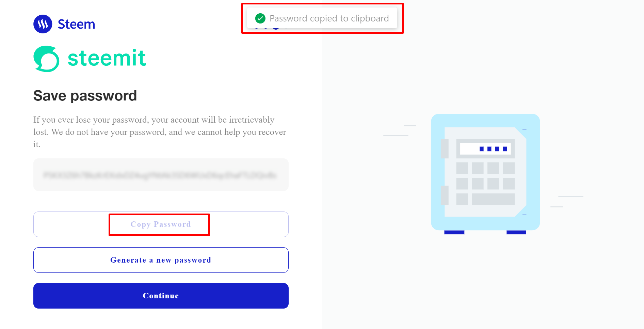644x329 pixels.
Task: Click the password loss warning paragraph
Action: tap(160, 132)
